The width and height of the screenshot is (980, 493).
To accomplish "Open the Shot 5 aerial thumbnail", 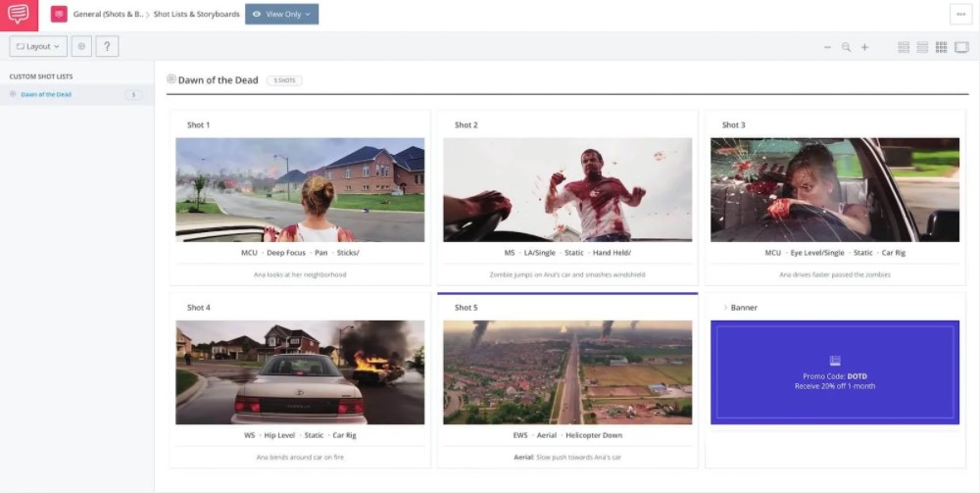I will (x=567, y=372).
